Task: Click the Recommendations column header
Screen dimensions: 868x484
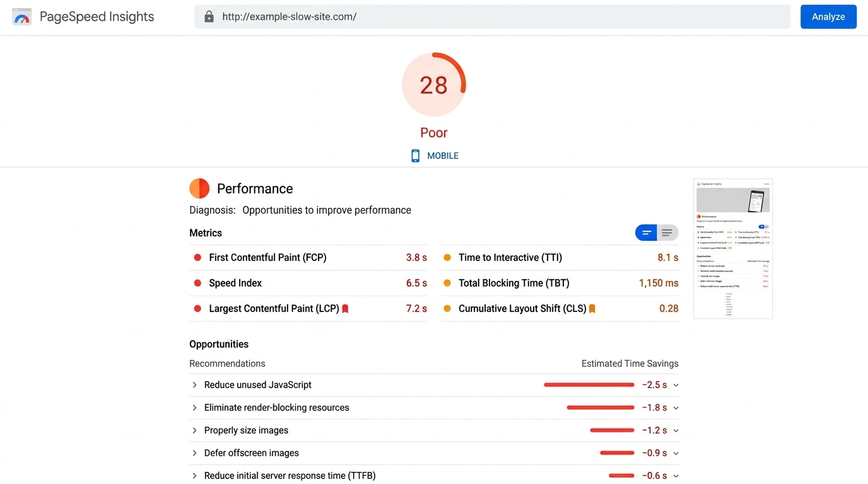Action: pos(227,364)
